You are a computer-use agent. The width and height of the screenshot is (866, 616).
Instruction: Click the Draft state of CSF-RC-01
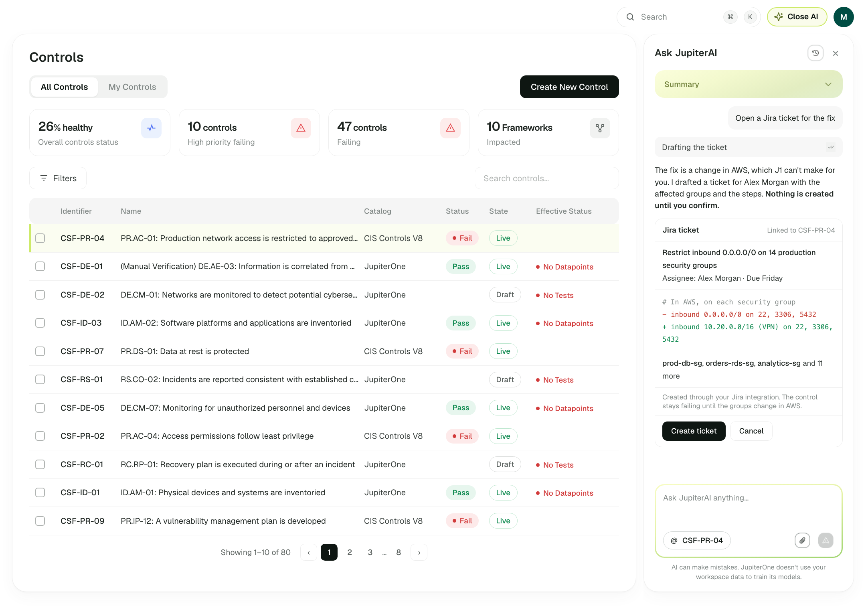(505, 464)
